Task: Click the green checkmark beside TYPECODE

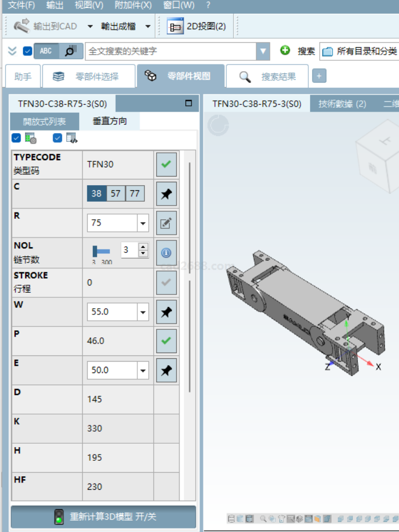Action: point(166,165)
